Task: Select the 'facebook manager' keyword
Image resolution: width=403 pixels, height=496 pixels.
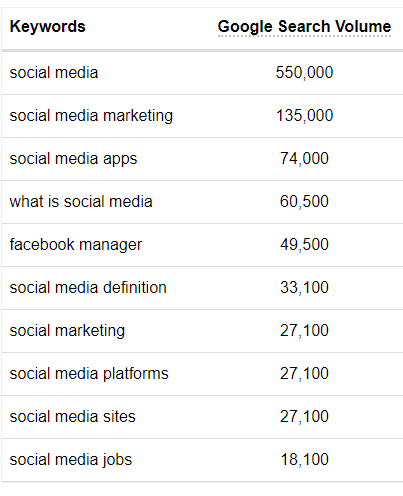Action: (76, 245)
